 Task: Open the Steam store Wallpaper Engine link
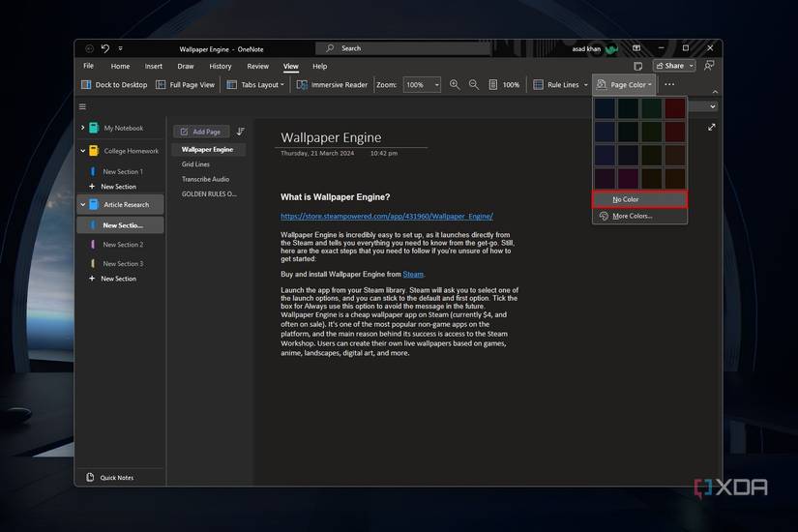[387, 217]
